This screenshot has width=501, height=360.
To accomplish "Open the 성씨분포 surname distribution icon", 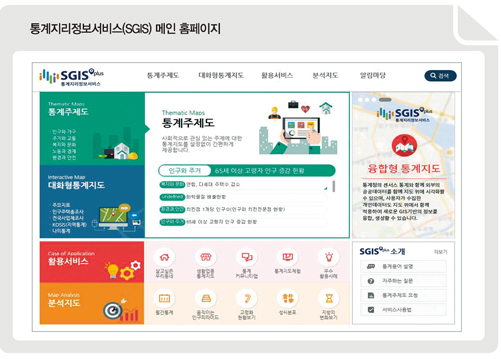I will pyautogui.click(x=288, y=298).
